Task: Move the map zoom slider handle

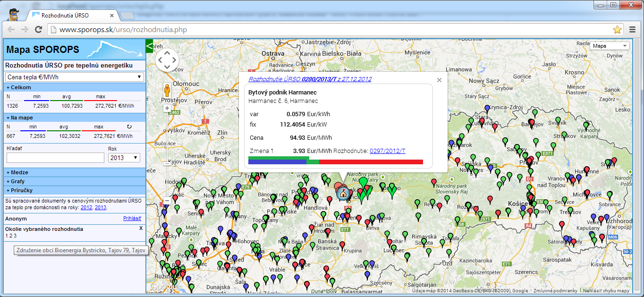Action: coord(167,163)
